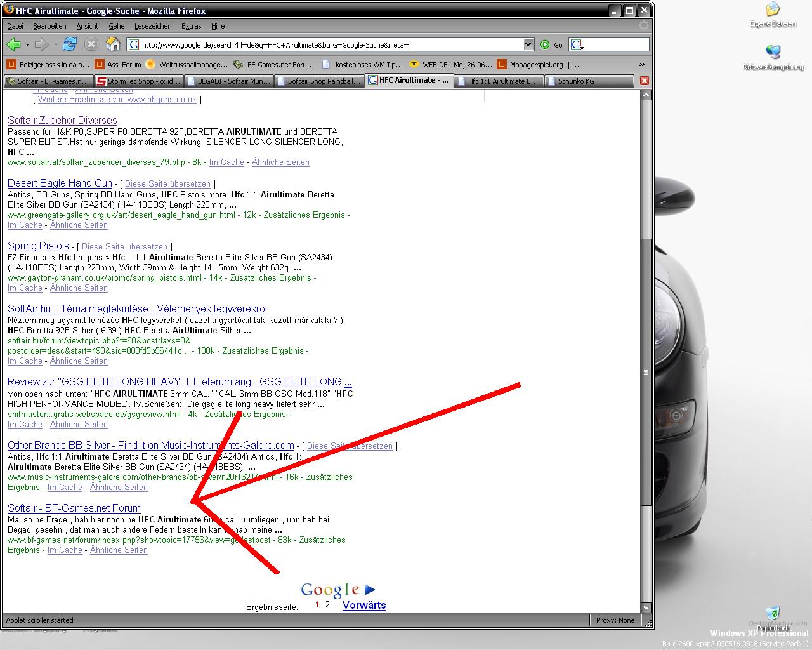Screen dimensions: 812x650
Task: Open Im Cache for BF-Games.net Forum result
Action: point(65,550)
